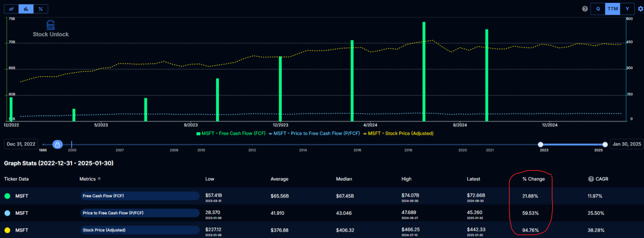This screenshot has width=644, height=238.
Task: Select the Q quarterly period option
Action: click(x=598, y=9)
